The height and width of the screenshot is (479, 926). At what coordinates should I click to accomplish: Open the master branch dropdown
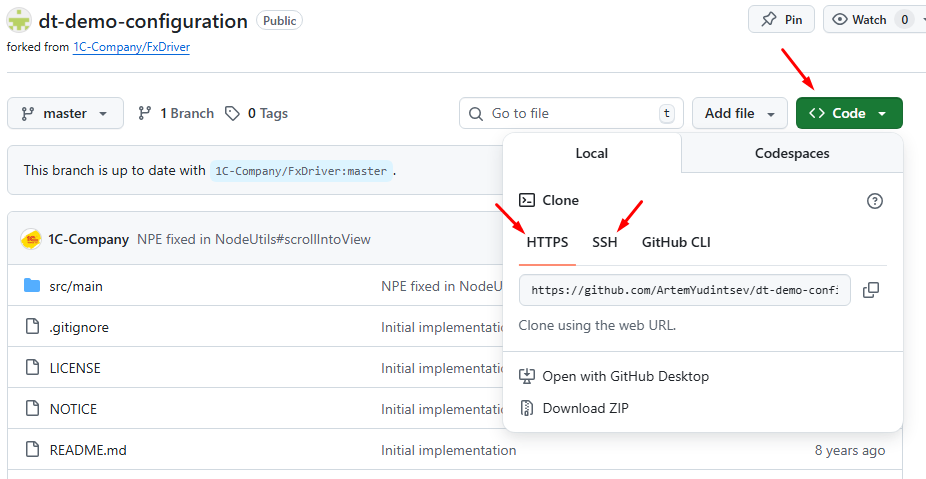click(x=65, y=113)
